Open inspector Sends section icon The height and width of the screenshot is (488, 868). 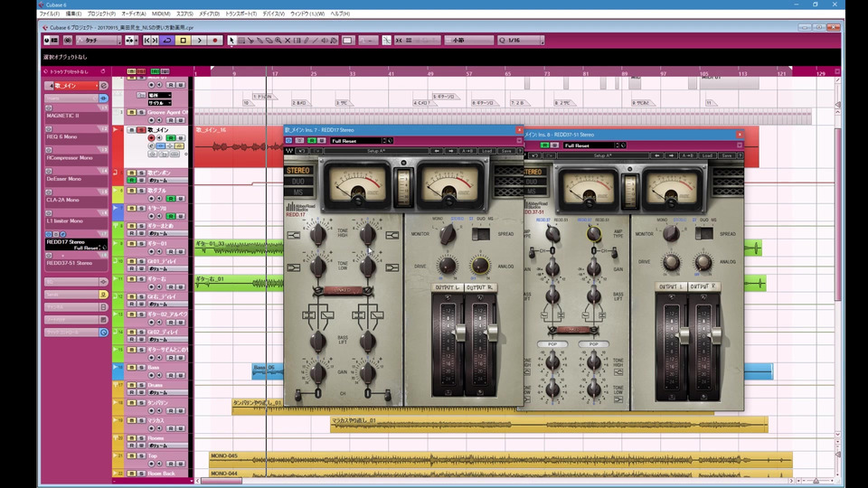[103, 295]
